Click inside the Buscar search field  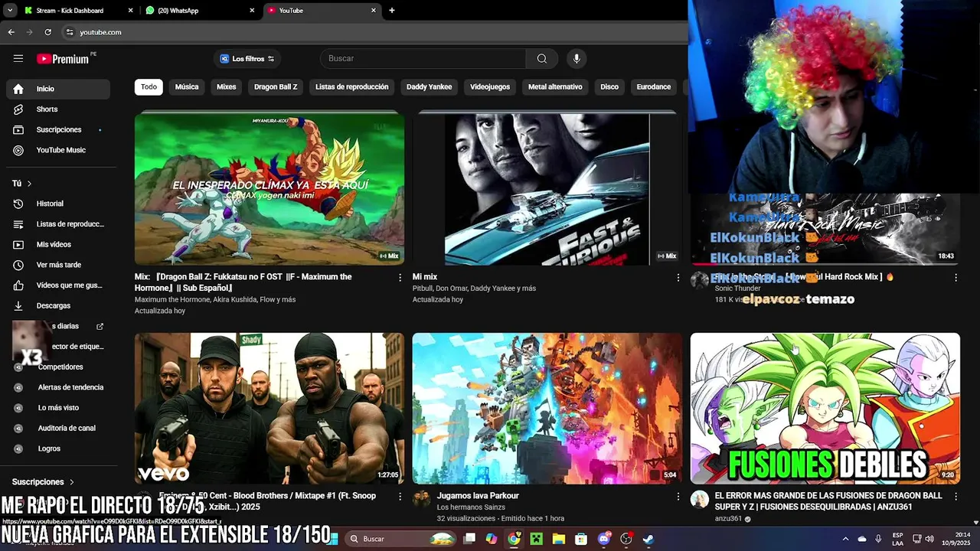pos(424,59)
